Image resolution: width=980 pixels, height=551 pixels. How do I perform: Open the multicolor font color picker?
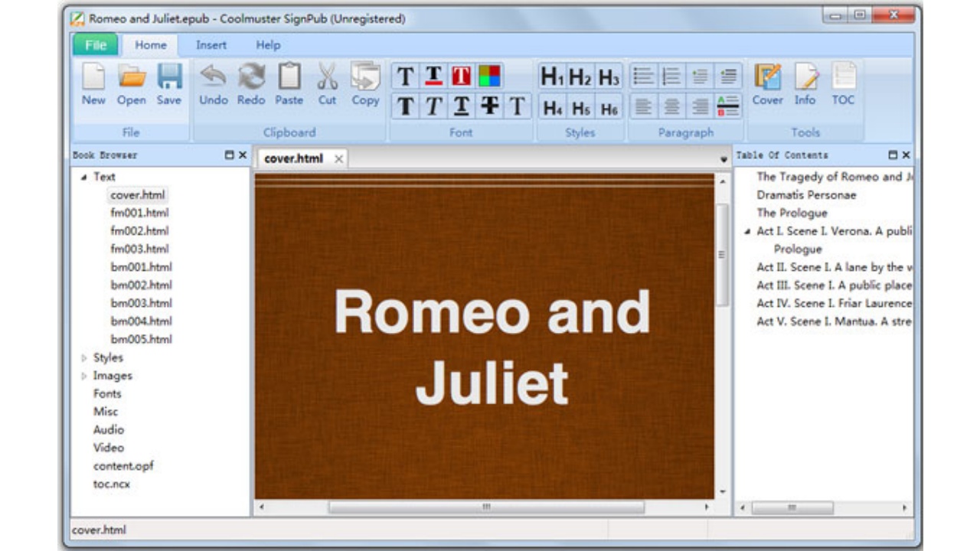(489, 76)
